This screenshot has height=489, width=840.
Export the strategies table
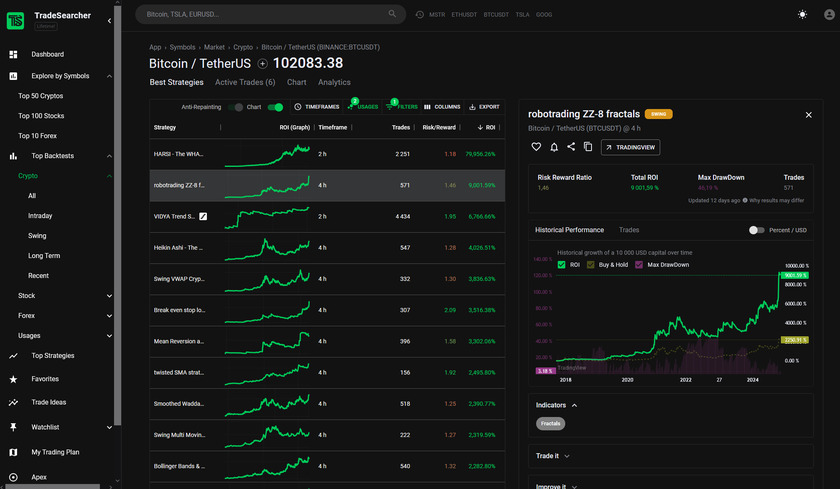484,107
